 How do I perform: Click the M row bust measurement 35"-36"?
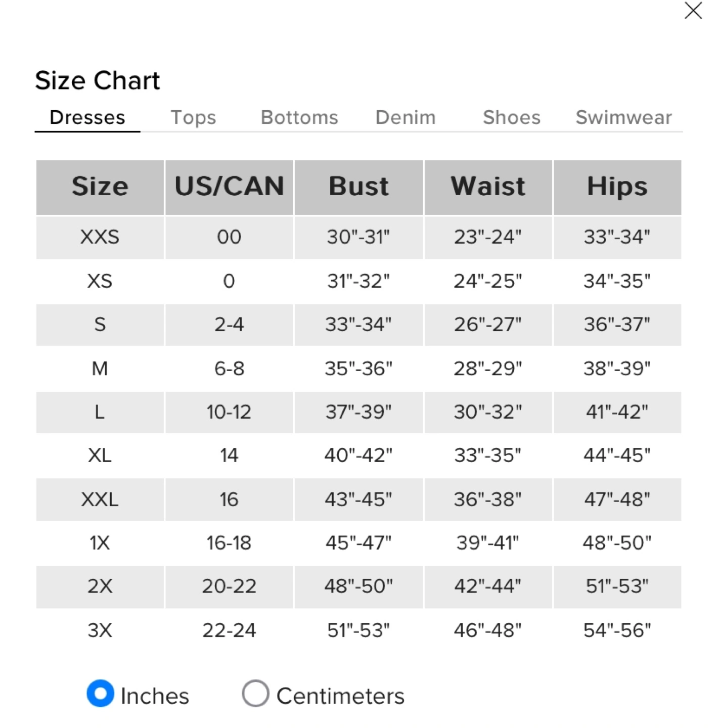coord(358,368)
